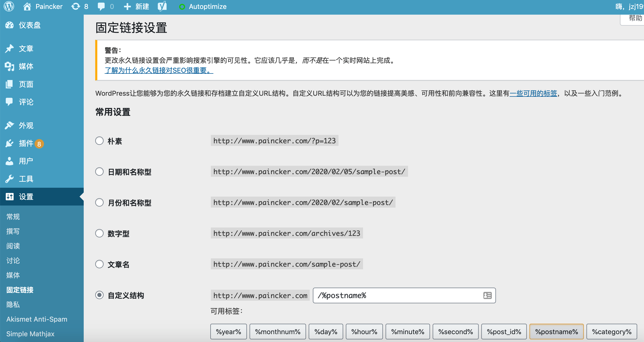Viewport: 644px width, 342px height.
Task: Go to the 常规 general settings submenu
Action: [13, 216]
